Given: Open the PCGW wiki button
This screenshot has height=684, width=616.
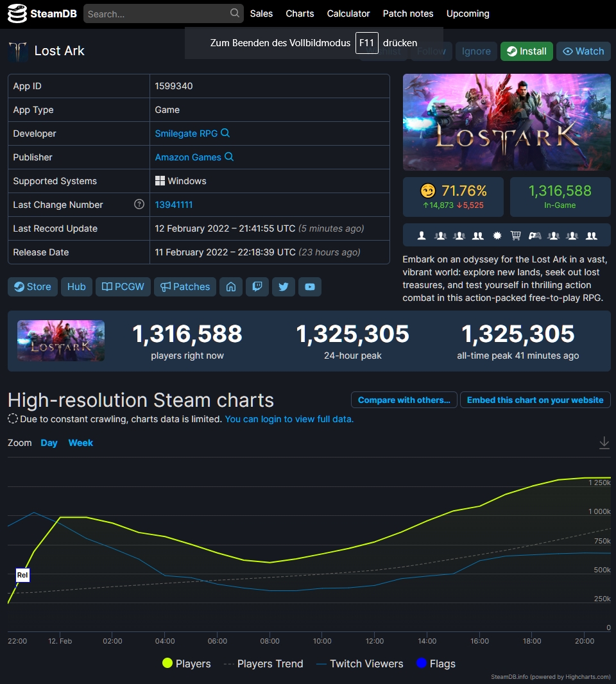Looking at the screenshot, I should pos(123,287).
